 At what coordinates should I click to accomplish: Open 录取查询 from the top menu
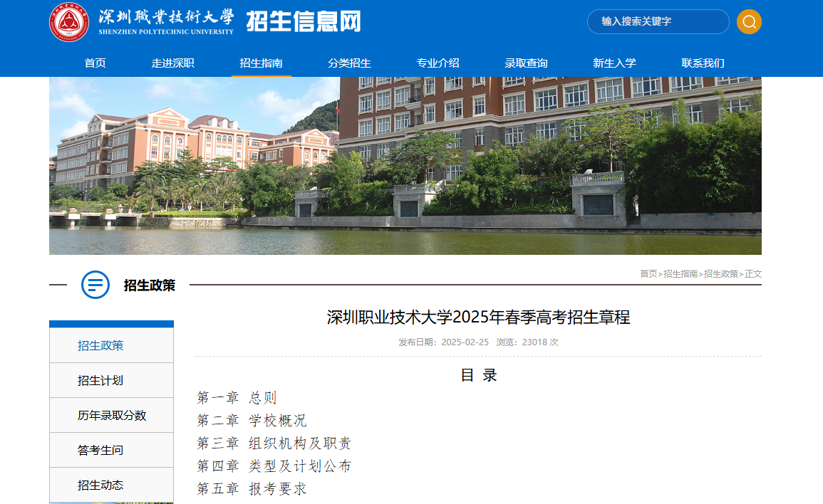pyautogui.click(x=525, y=63)
